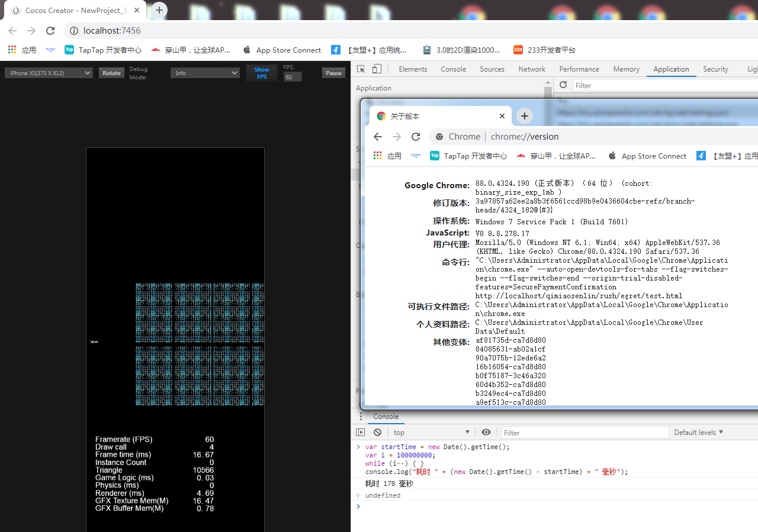
Task: Open TapTap bookmark in version window
Action: coord(468,156)
